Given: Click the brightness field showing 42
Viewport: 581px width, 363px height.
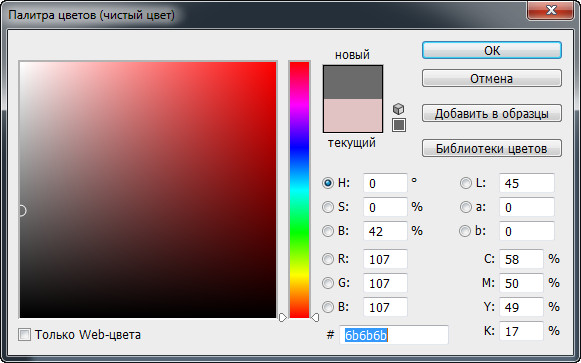Looking at the screenshot, I should coord(385,231).
